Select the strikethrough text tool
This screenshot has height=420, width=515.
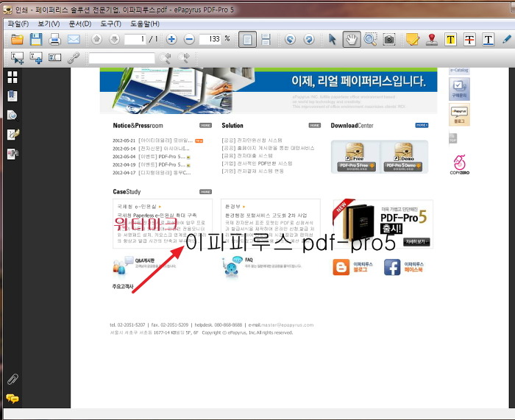(469, 40)
